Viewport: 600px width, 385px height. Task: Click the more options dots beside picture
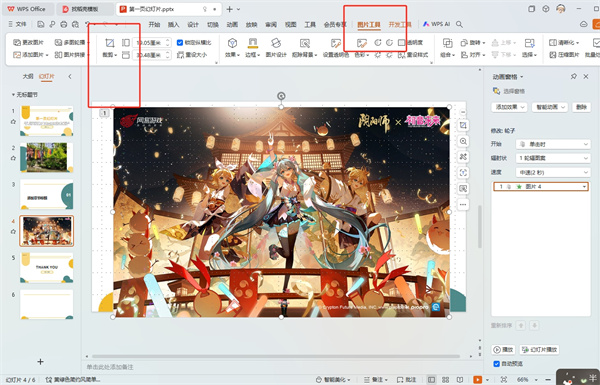[463, 204]
